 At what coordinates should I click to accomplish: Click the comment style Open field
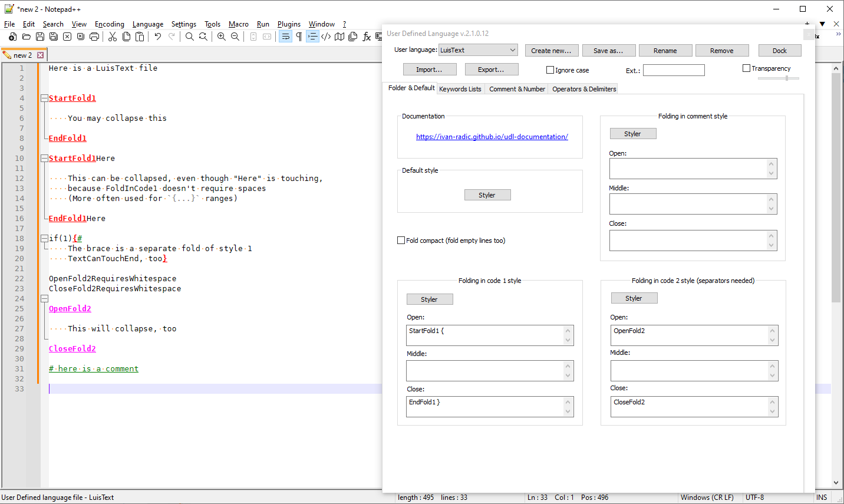[x=693, y=169]
